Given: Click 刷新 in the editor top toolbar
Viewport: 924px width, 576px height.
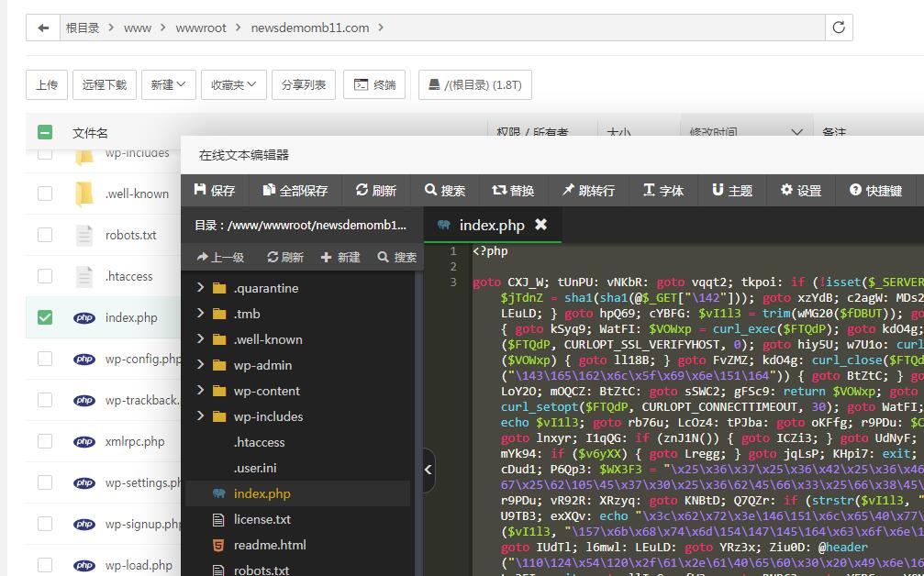Looking at the screenshot, I should [x=376, y=190].
